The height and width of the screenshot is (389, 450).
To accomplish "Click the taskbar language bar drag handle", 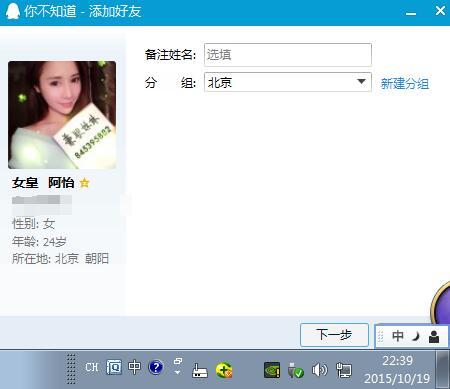I will click(x=71, y=369).
